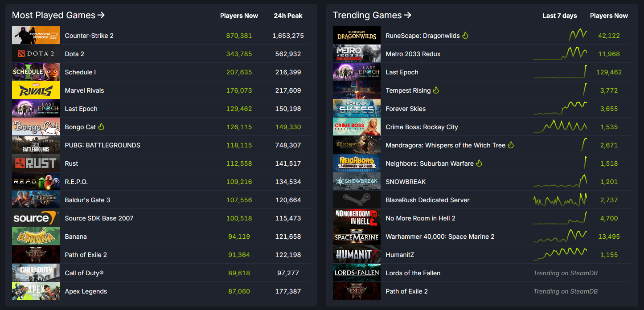Click the Last 7 days column header
Screen dimensions: 644x310
(560, 16)
